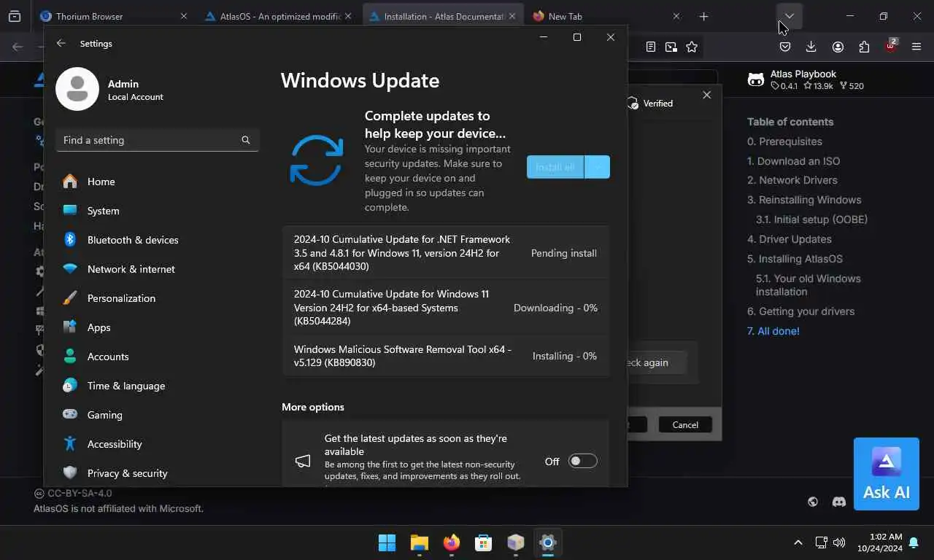This screenshot has width=934, height=560.
Task: Click the browser tab manager icon
Action: (x=15, y=16)
